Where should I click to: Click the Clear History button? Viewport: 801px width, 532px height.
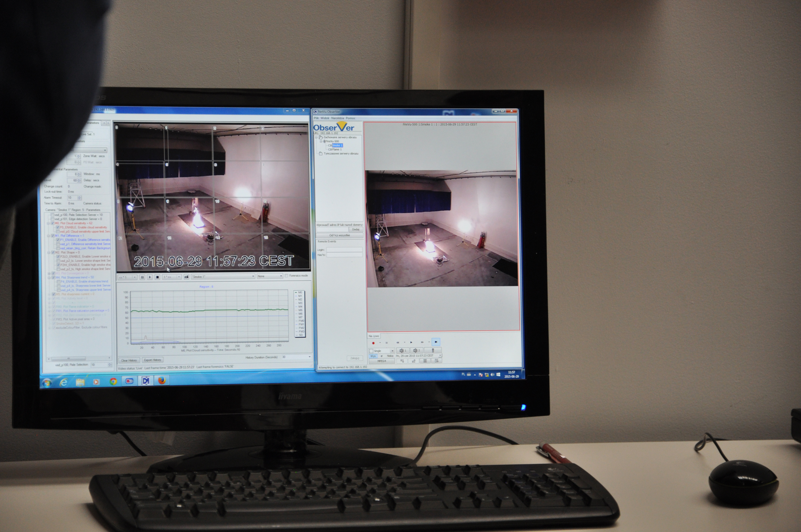[x=129, y=360]
